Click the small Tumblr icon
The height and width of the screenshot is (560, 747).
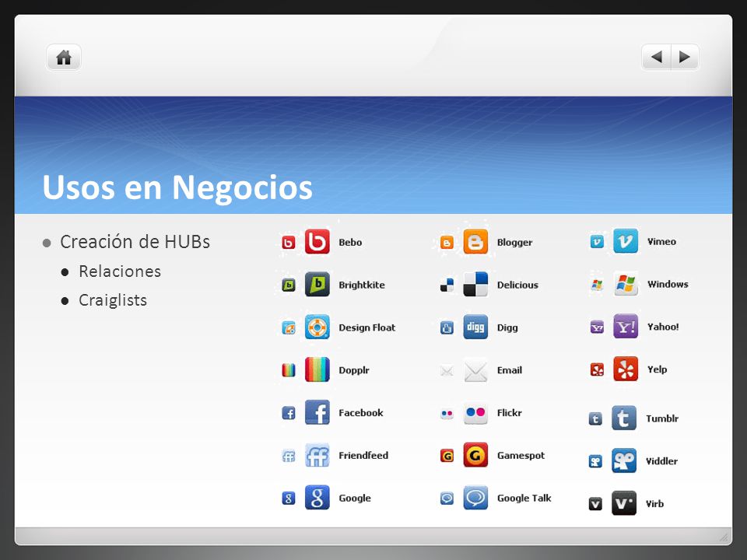[x=595, y=418]
